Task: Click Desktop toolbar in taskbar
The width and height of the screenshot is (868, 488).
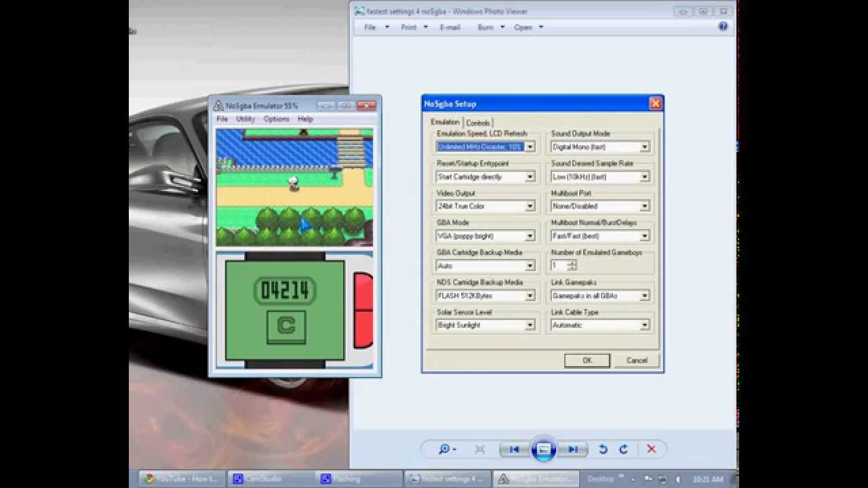Action: point(601,479)
